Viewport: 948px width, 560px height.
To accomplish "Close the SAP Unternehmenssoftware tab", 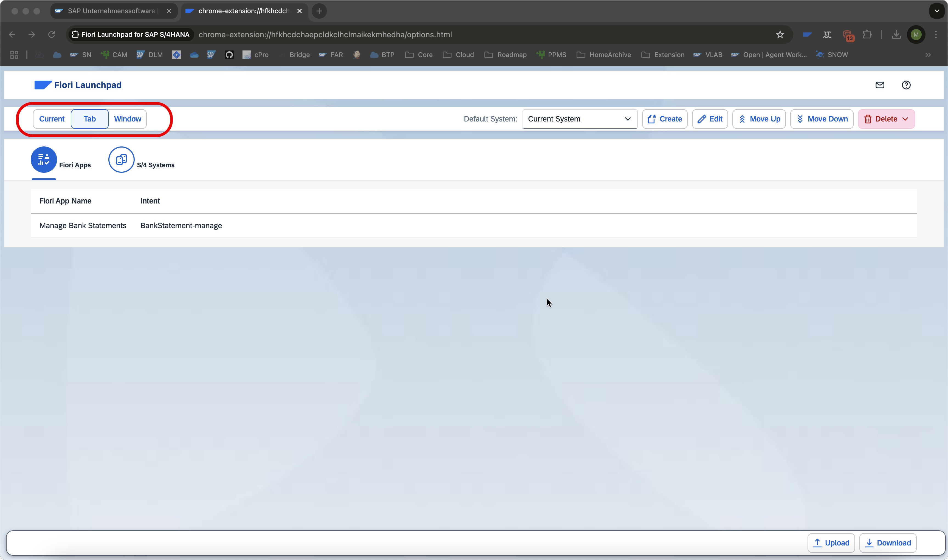I will [169, 11].
